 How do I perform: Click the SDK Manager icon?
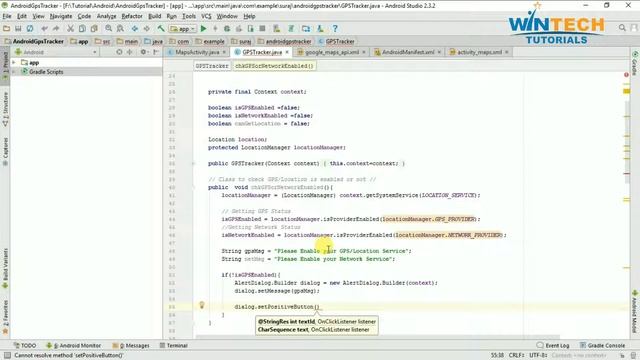320,29
